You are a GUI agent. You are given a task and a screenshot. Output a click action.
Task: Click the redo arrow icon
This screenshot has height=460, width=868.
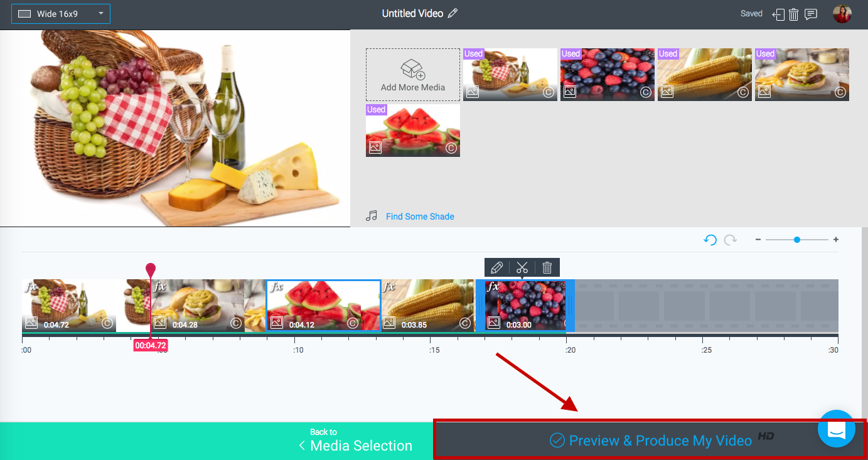(x=731, y=240)
